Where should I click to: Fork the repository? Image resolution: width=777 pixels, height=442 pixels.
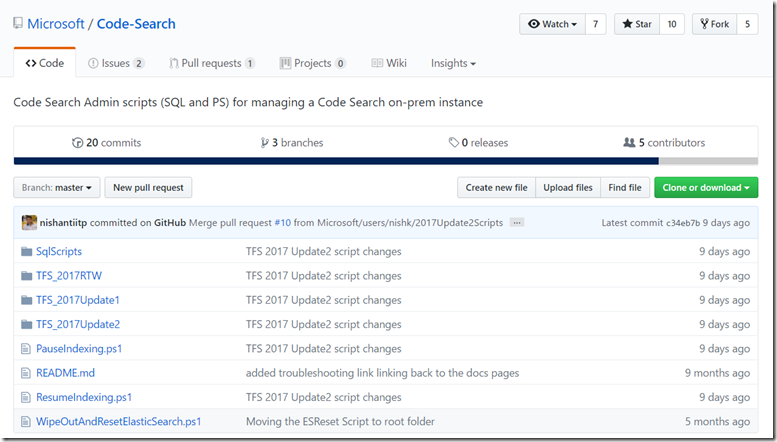[x=715, y=24]
